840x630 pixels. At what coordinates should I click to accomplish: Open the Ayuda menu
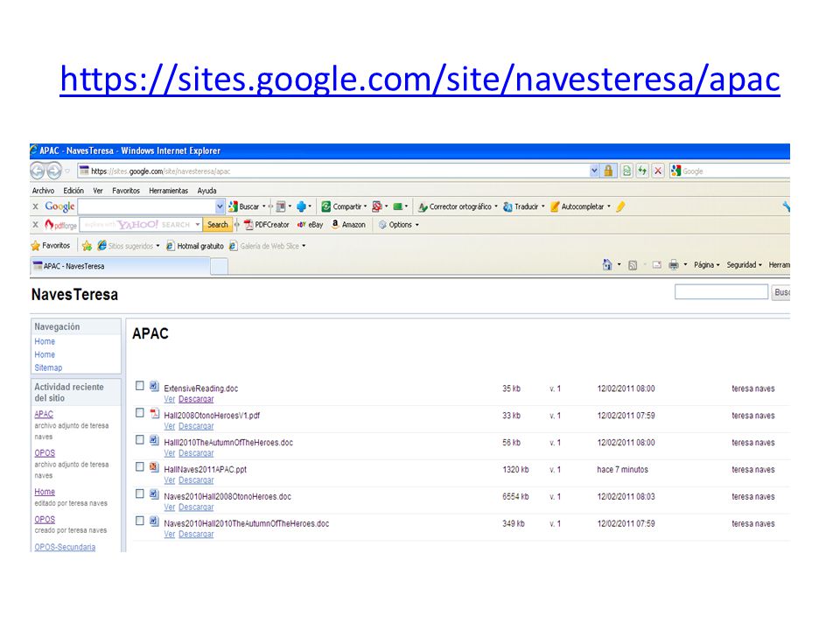tap(206, 191)
